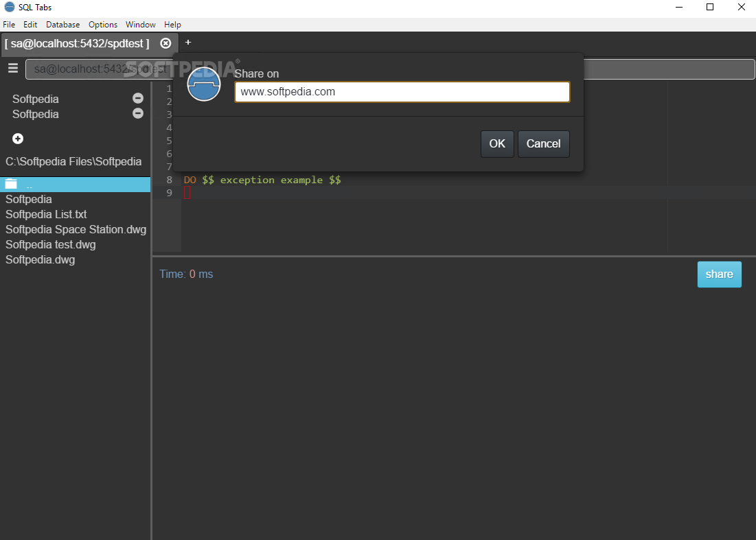The height and width of the screenshot is (540, 756).
Task: Click the SQL Tabs logo in dialog
Action: pos(203,84)
